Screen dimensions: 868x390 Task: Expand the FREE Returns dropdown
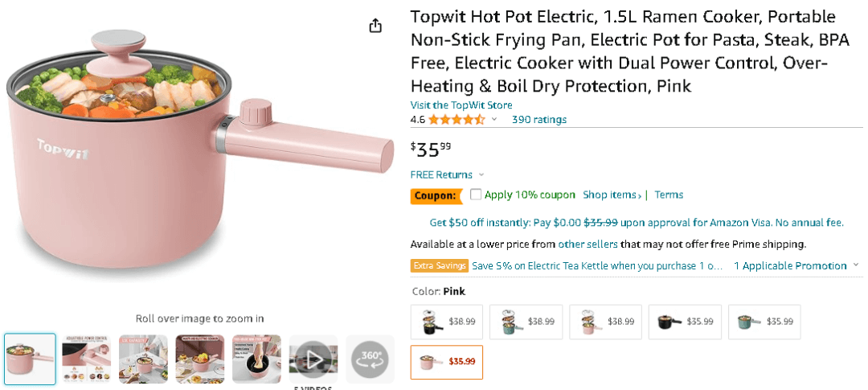click(x=481, y=175)
